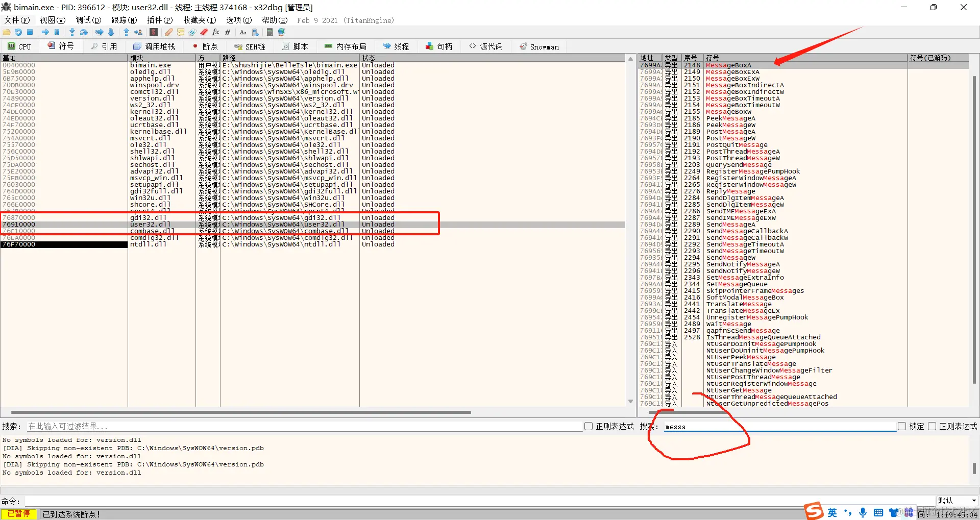The height and width of the screenshot is (520, 980).
Task: Sort by the 路径 column header
Action: tap(290, 58)
